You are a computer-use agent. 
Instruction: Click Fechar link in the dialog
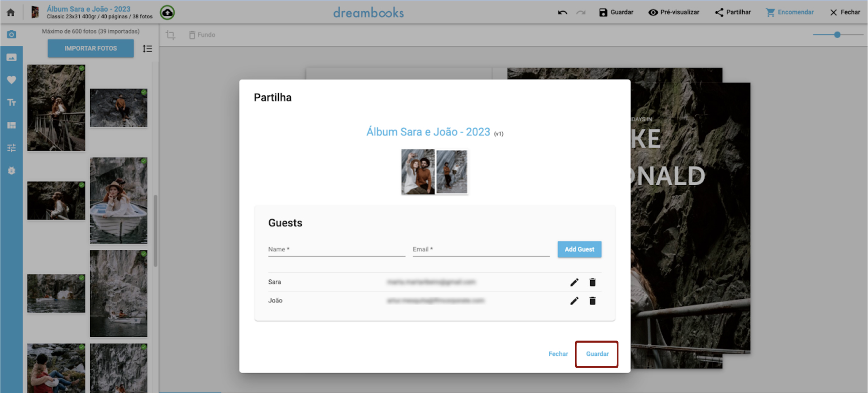558,354
